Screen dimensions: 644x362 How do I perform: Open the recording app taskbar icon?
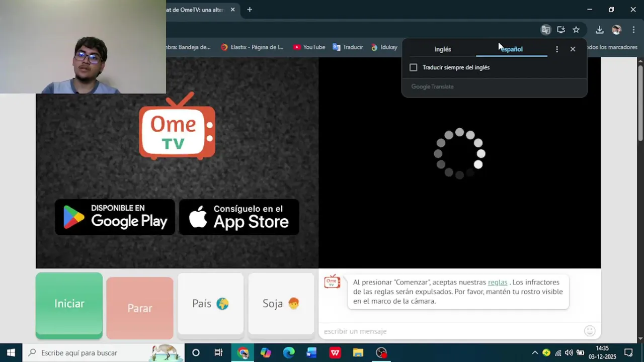pos(381,352)
